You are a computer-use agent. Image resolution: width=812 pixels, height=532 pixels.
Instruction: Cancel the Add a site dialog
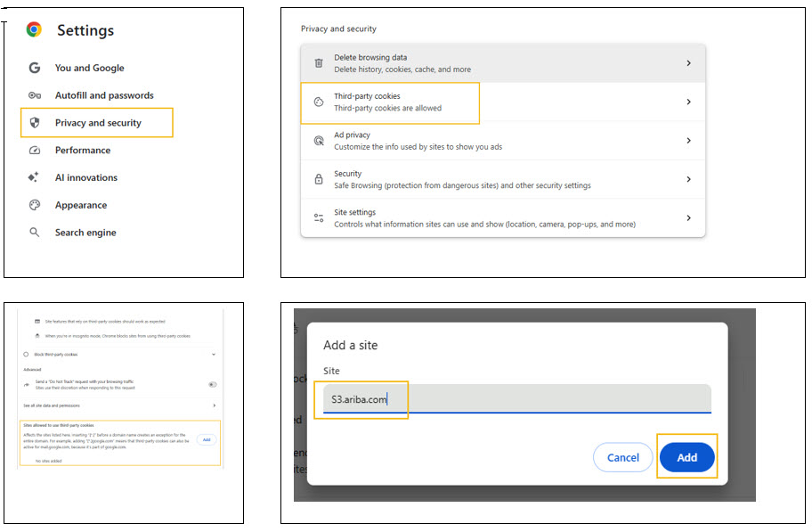[622, 458]
